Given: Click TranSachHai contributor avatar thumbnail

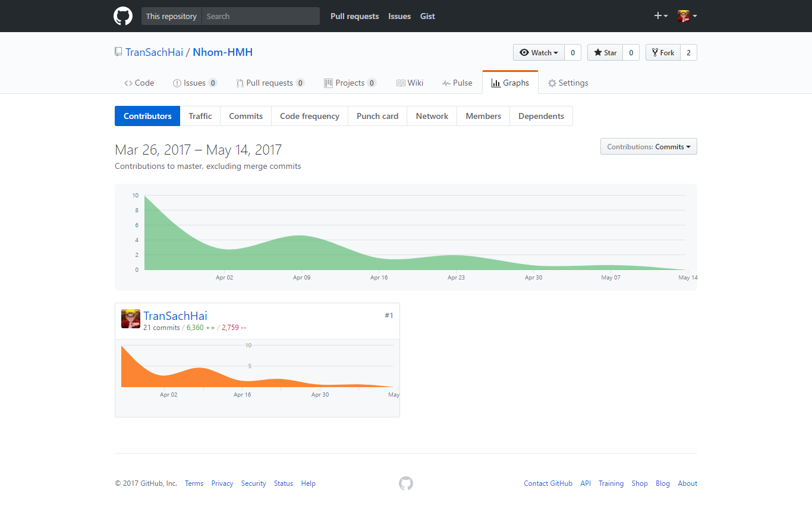Looking at the screenshot, I should pos(131,319).
